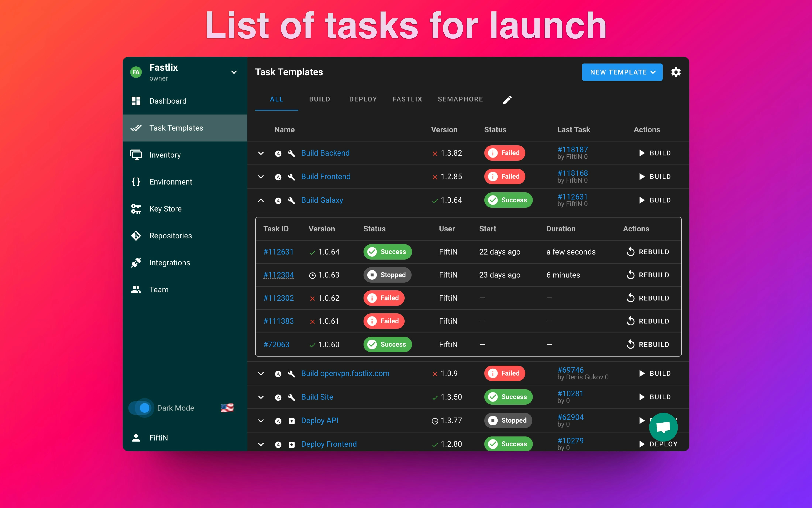The image size is (812, 508).
Task: Click DEPLOY button for Deploy Frontend
Action: (x=658, y=444)
